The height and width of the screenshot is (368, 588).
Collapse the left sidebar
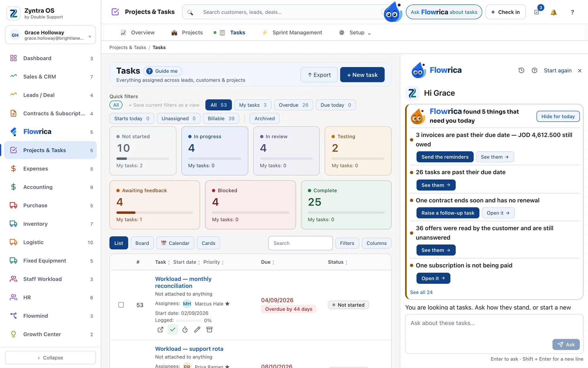[51, 358]
